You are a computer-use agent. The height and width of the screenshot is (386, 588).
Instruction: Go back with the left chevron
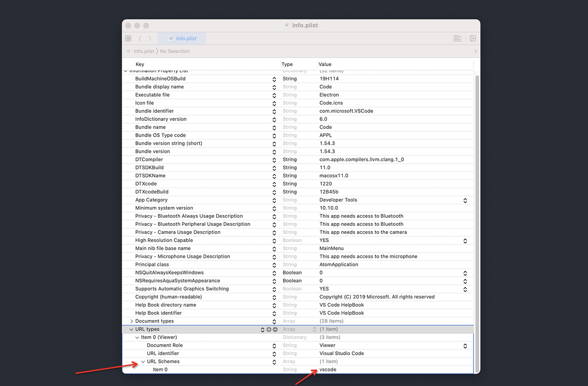point(140,38)
